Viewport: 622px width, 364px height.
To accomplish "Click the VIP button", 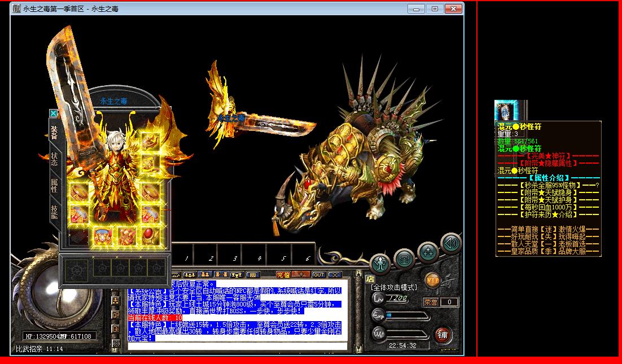I will [x=433, y=280].
